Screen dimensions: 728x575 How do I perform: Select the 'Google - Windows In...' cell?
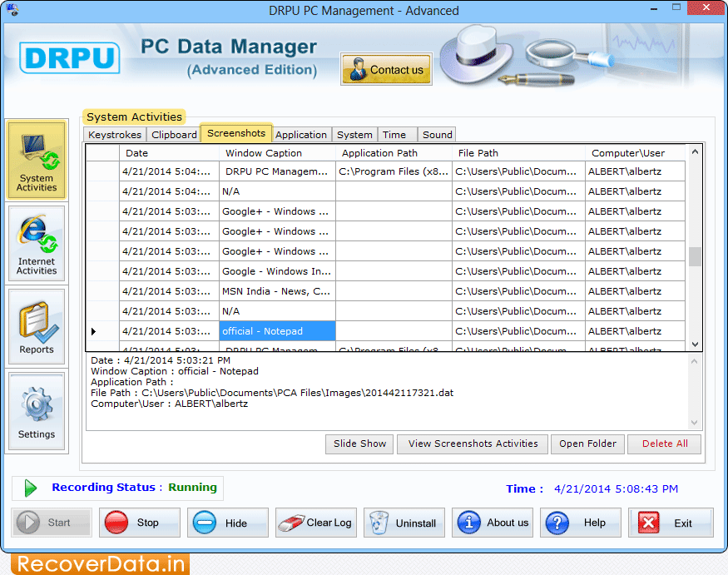[277, 271]
